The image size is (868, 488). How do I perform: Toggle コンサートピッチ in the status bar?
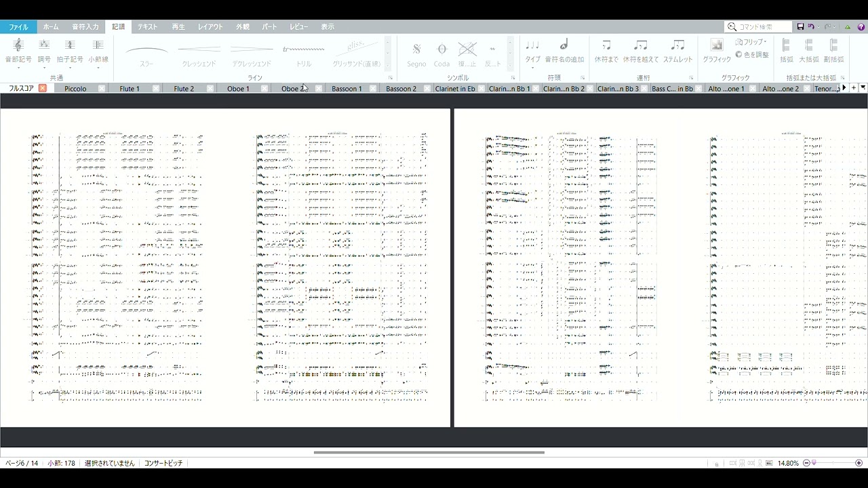point(163,463)
